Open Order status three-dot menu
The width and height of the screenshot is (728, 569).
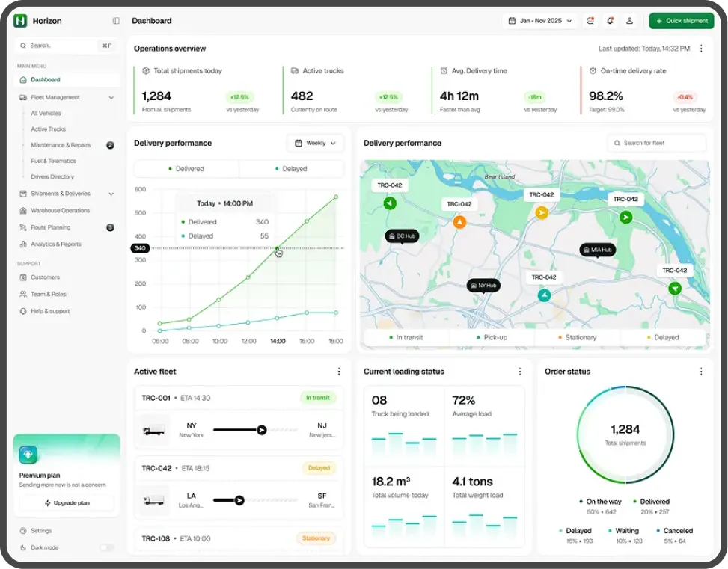[701, 372]
